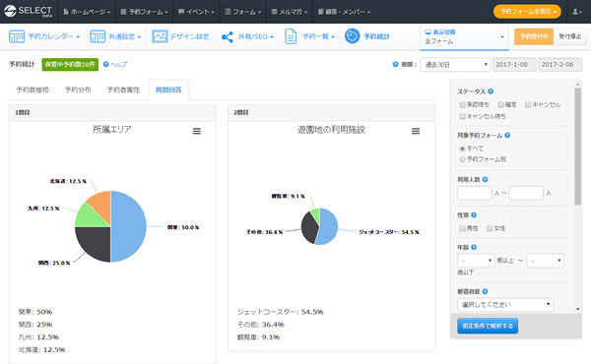Click the user account icon
Image resolution: width=591 pixels, height=364 pixels.
coord(576,12)
